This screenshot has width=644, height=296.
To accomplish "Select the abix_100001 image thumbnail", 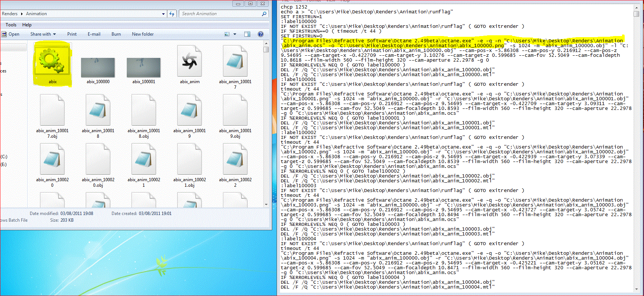I will (x=144, y=68).
